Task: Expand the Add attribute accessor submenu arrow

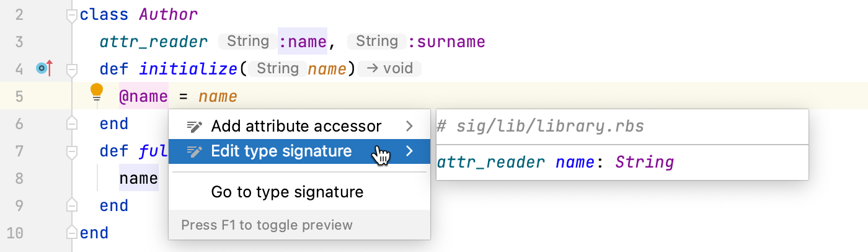Action: click(409, 127)
